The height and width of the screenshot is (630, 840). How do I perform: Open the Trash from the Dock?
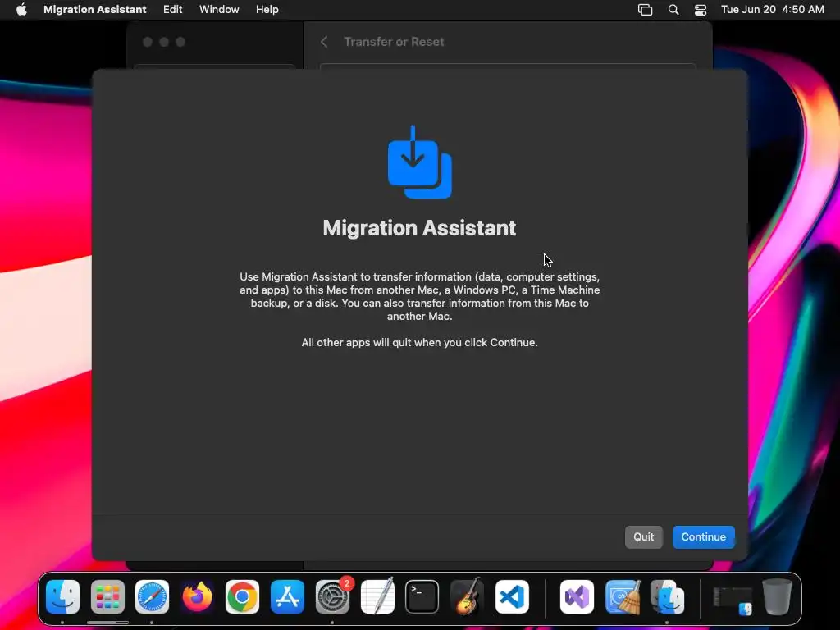(777, 597)
